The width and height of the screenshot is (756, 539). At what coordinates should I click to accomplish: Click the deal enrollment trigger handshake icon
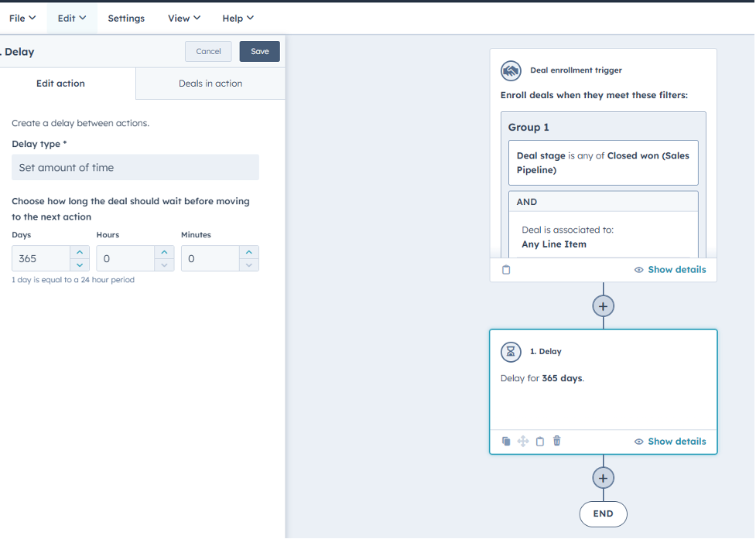click(511, 71)
